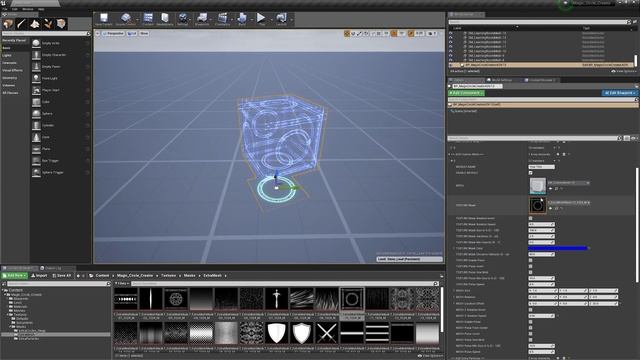This screenshot has width=640, height=360.
Task: Open the Marketplace toolbar icon
Action: (165, 19)
